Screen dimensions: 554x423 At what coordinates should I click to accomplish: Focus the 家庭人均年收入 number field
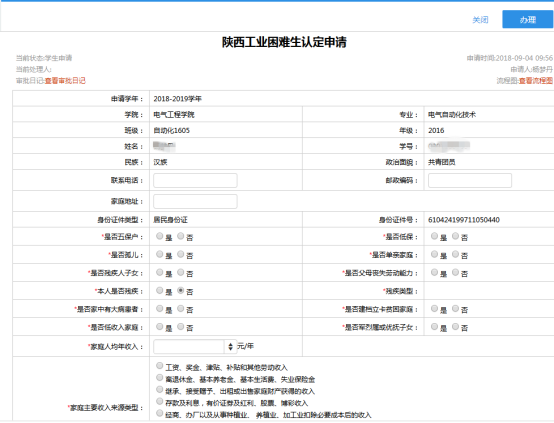189,347
